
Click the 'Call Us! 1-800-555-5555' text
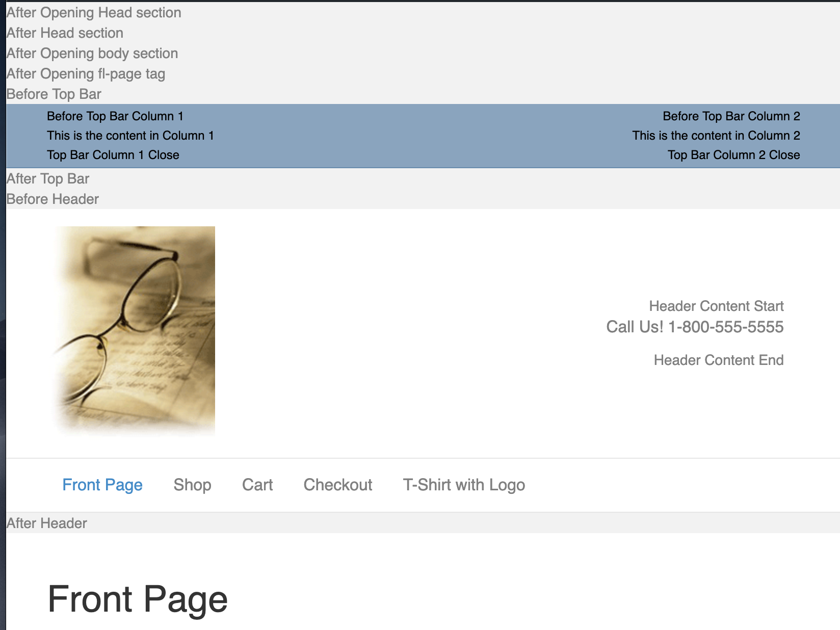click(695, 327)
